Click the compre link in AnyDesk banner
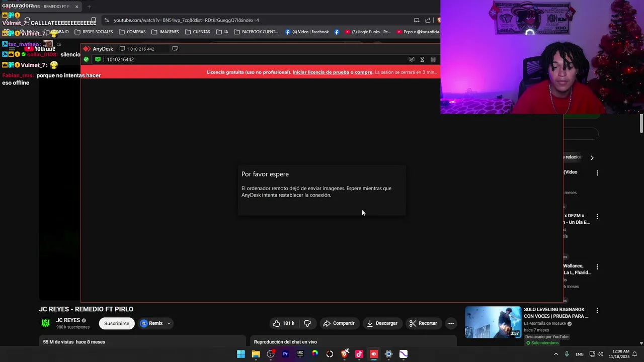 pyautogui.click(x=363, y=72)
